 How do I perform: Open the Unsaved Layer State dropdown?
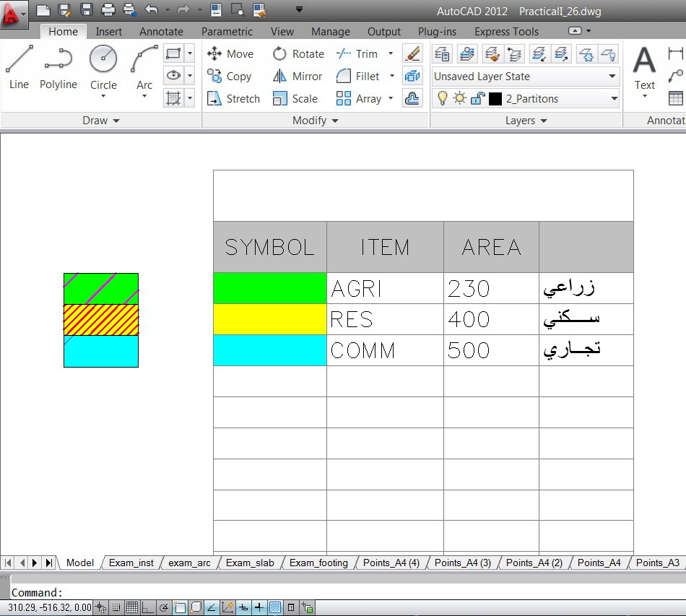(x=611, y=77)
